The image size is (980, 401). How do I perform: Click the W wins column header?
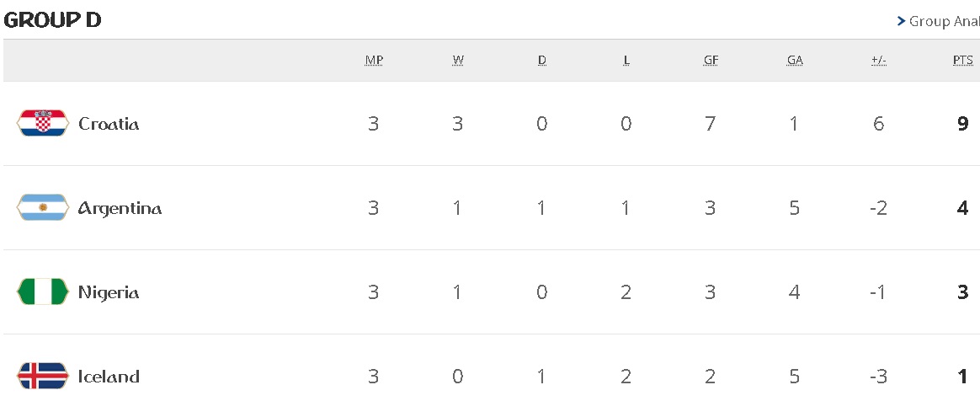click(458, 61)
